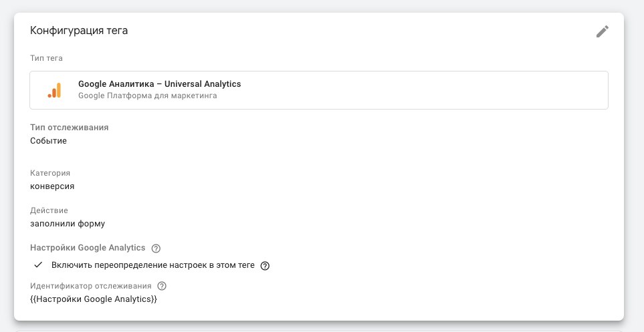
Task: Select the Google Аналитика – Universal Analytics tag type
Action: point(319,90)
